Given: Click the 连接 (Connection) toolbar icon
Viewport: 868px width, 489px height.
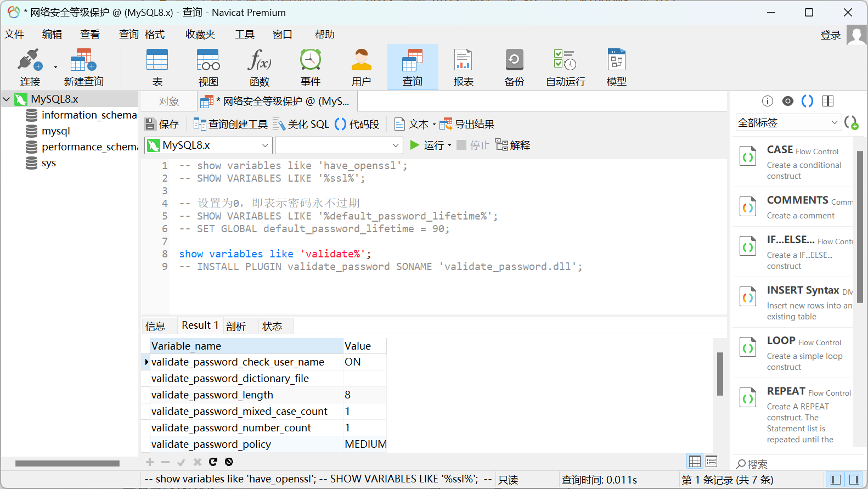Looking at the screenshot, I should 30,67.
